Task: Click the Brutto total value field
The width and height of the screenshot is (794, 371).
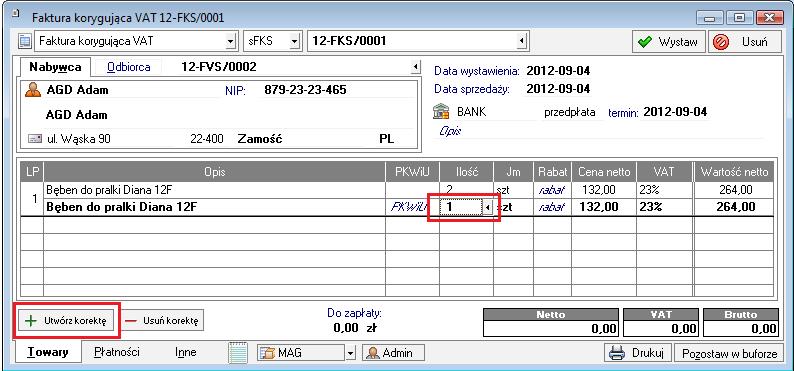Action: 741,328
